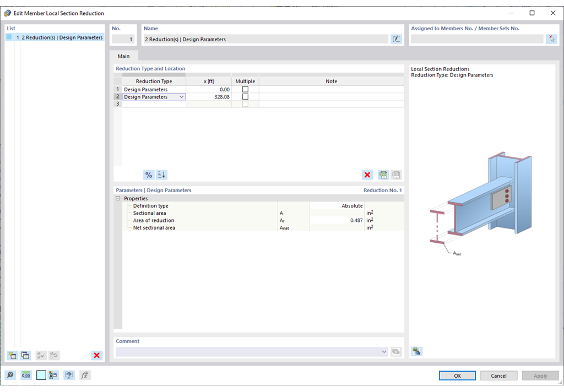Switch to the Main tab
The image size is (564, 392).
tap(123, 56)
